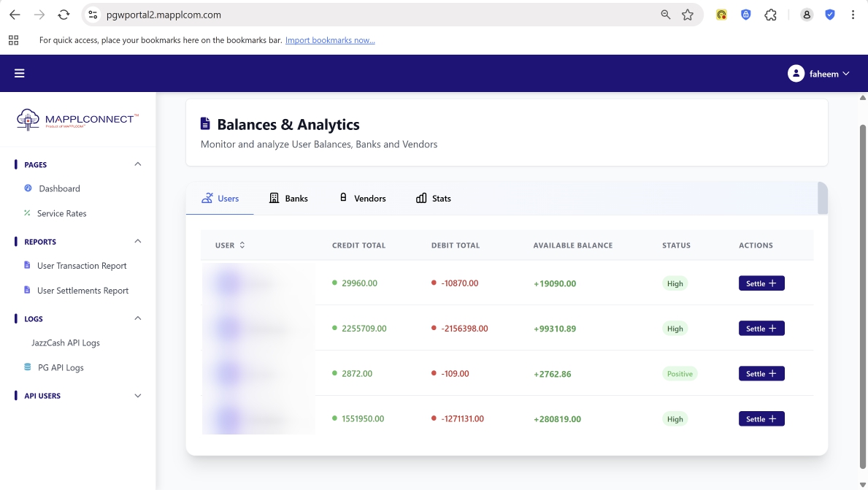The height and width of the screenshot is (490, 868).
Task: Expand the API USERS section
Action: click(138, 396)
